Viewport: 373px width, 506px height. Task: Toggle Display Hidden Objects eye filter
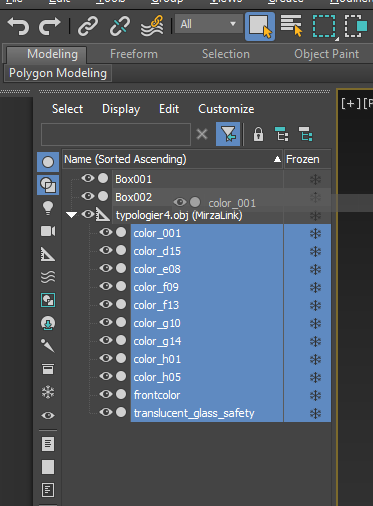click(48, 415)
